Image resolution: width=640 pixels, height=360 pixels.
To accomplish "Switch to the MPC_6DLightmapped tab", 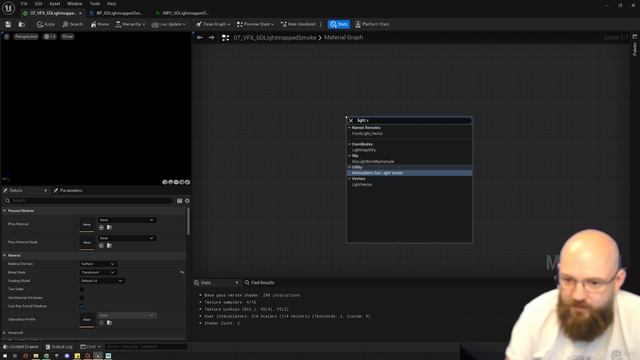I will click(x=184, y=13).
